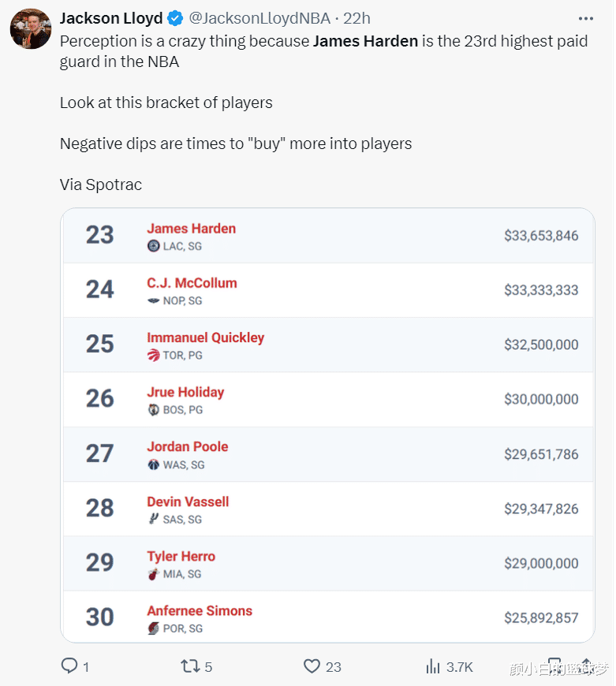Open the C.J. McCollum player link
The width and height of the screenshot is (616, 686).
point(192,283)
